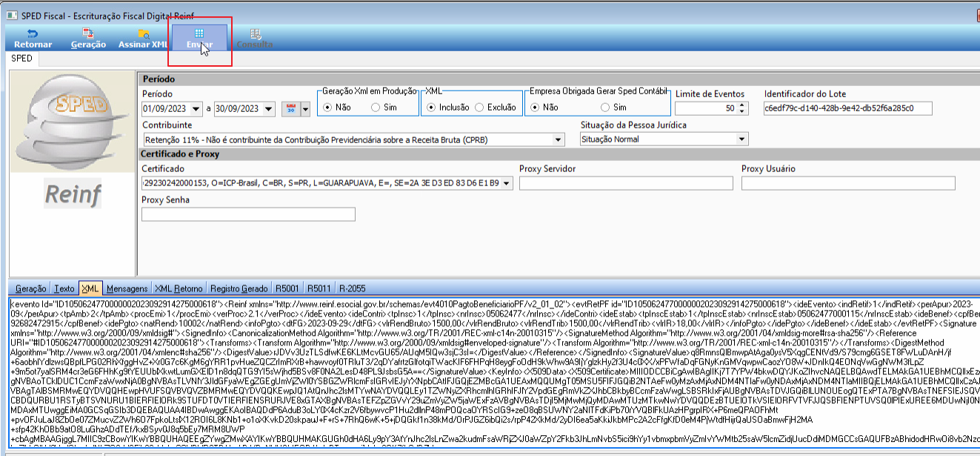Select Sim for Geração Xml em Produção
The width and height of the screenshot is (980, 456).
[x=383, y=107]
